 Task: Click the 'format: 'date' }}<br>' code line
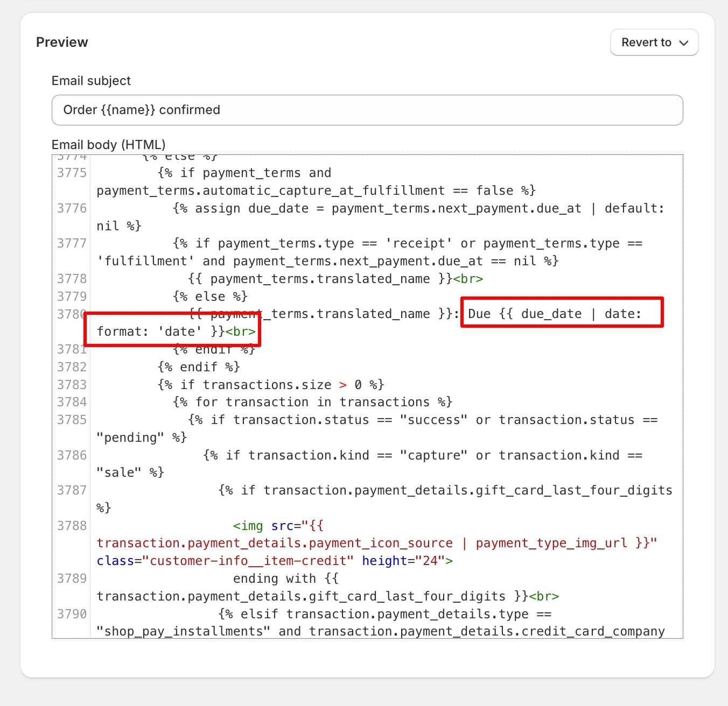click(176, 331)
